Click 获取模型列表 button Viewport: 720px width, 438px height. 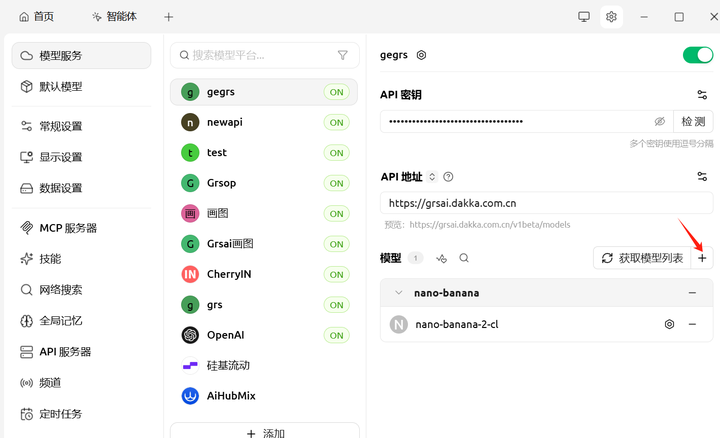(642, 258)
